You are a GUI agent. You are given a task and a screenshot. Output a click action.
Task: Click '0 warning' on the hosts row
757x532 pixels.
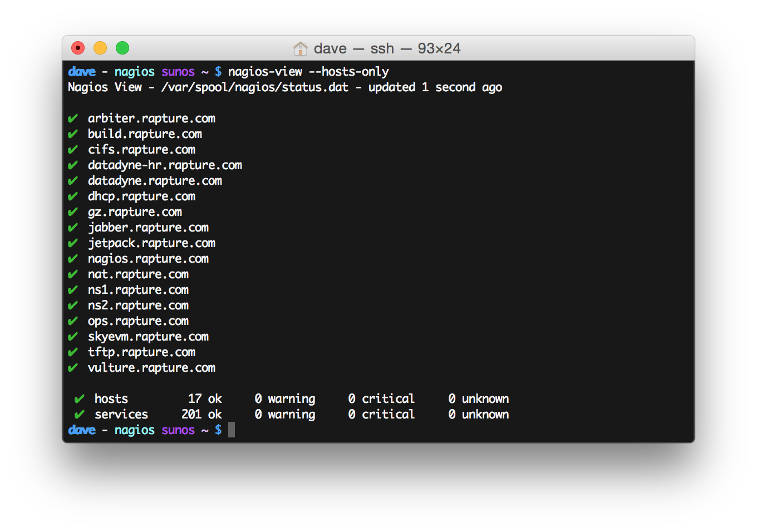coord(285,399)
